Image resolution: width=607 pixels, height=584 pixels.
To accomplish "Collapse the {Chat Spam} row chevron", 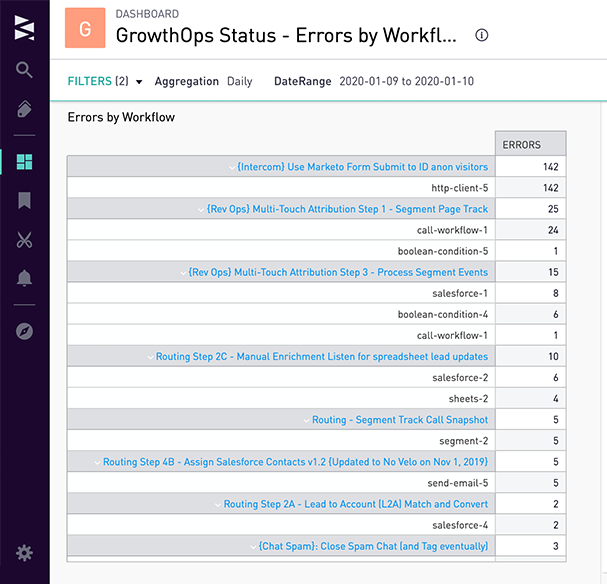I will [x=253, y=547].
